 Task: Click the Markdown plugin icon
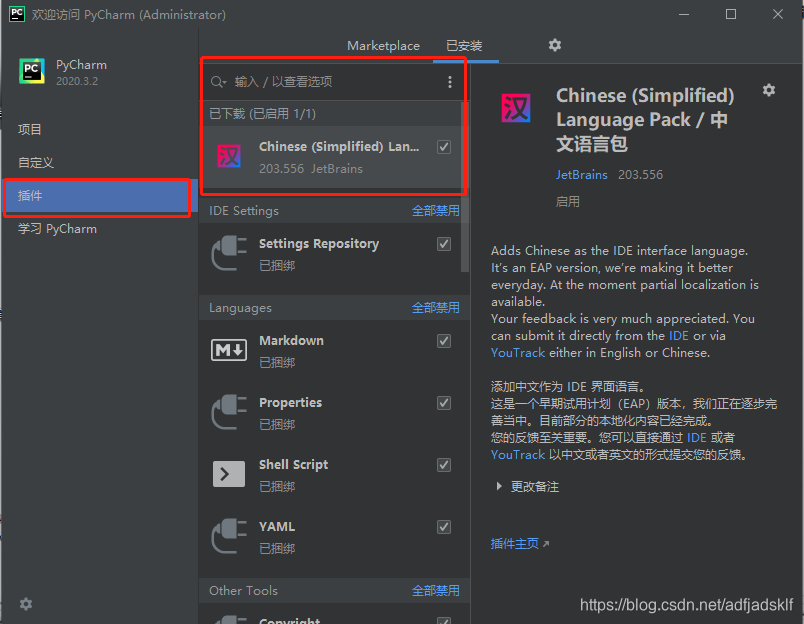point(229,350)
